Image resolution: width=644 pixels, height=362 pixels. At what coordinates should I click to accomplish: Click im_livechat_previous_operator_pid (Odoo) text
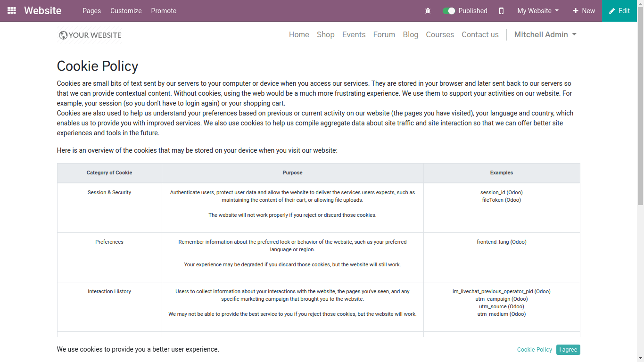click(x=502, y=292)
